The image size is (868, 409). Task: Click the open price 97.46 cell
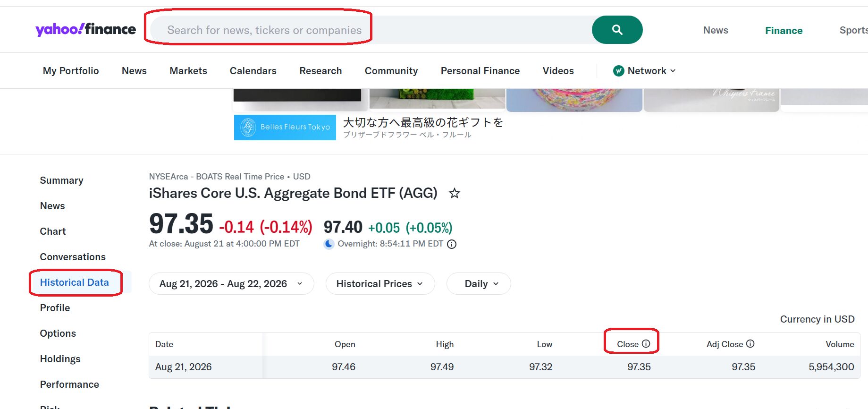[x=344, y=367]
